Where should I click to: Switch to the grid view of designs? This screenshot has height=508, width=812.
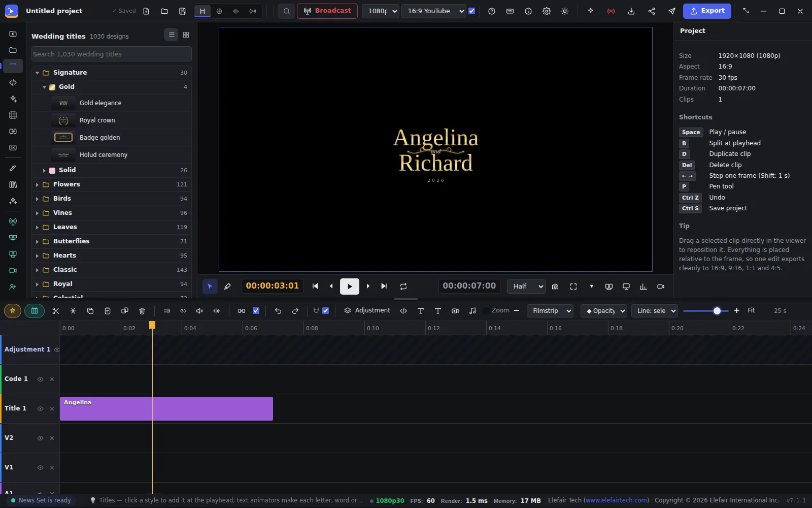coord(186,35)
